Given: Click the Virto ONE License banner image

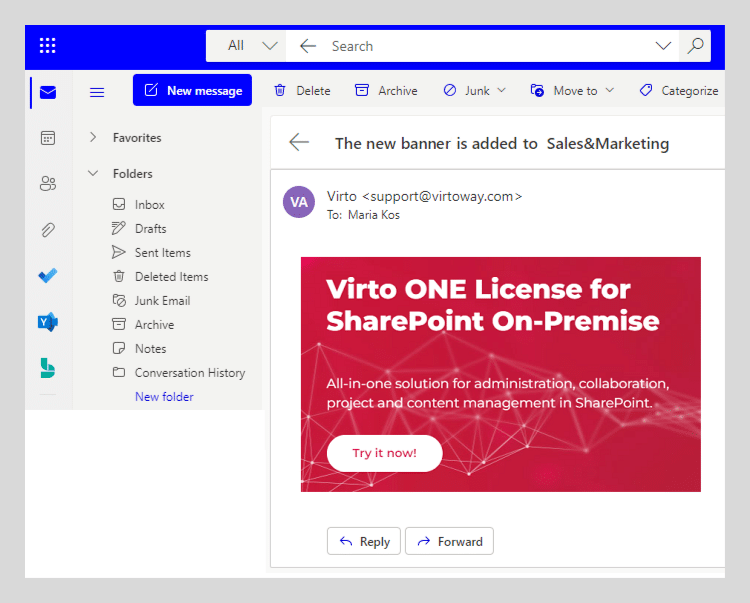Looking at the screenshot, I should [500, 374].
